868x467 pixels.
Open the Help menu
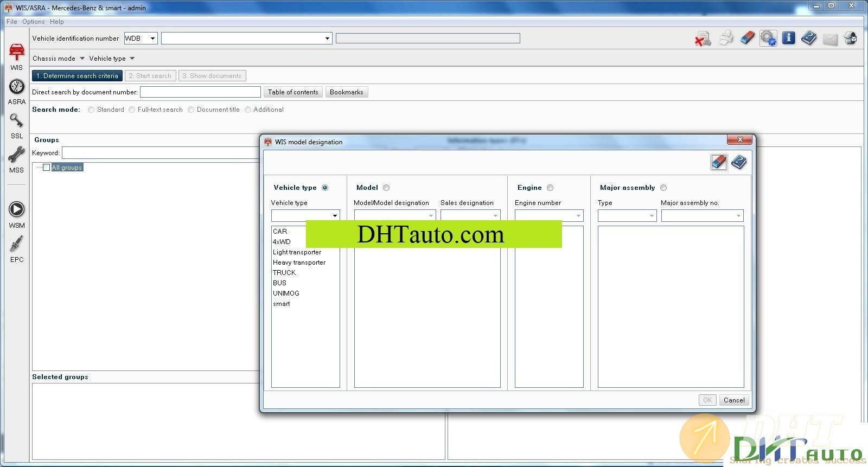pos(56,22)
